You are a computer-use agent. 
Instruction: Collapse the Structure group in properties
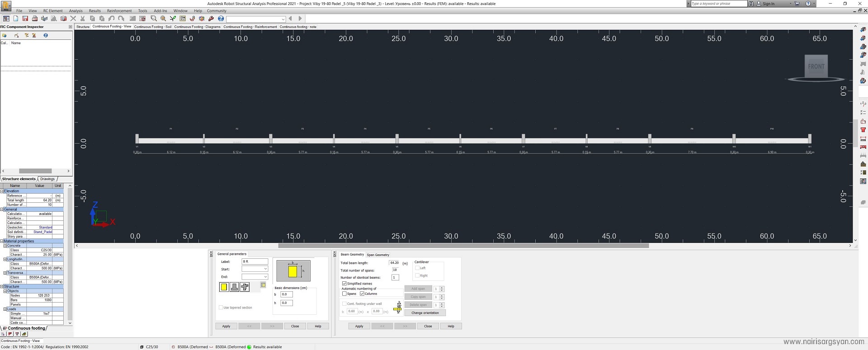2,286
